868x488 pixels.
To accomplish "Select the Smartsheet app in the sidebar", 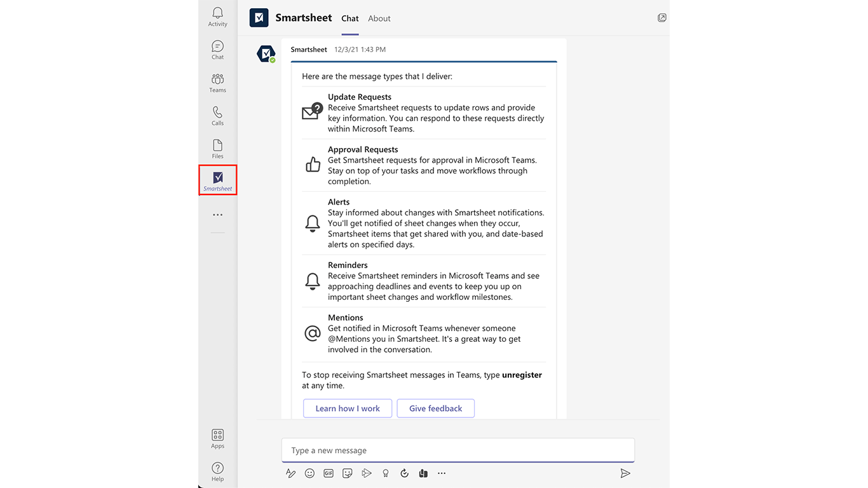I will click(x=218, y=180).
